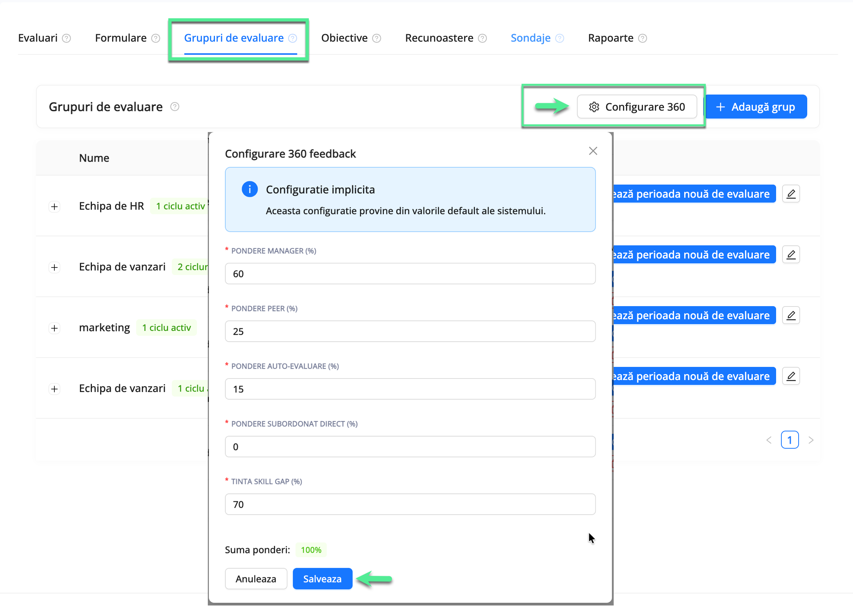Open the Rapoarte tab
The width and height of the screenshot is (853, 616).
tap(610, 38)
